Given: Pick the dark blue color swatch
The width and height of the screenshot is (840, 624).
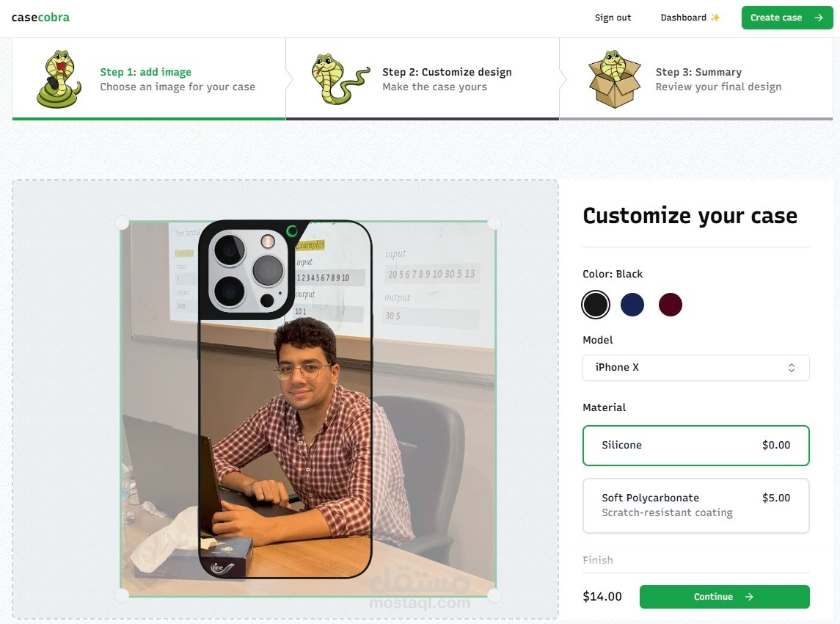Looking at the screenshot, I should coord(632,305).
